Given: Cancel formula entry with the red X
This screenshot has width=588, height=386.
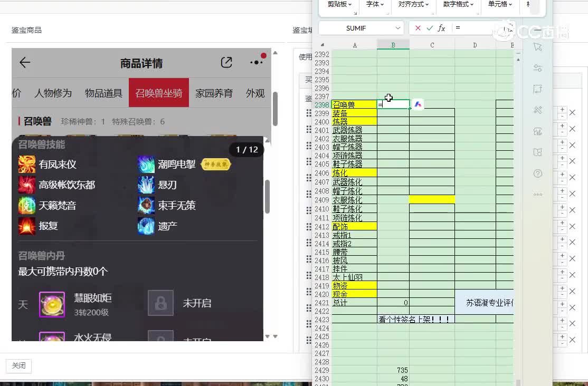Looking at the screenshot, I should [x=418, y=28].
